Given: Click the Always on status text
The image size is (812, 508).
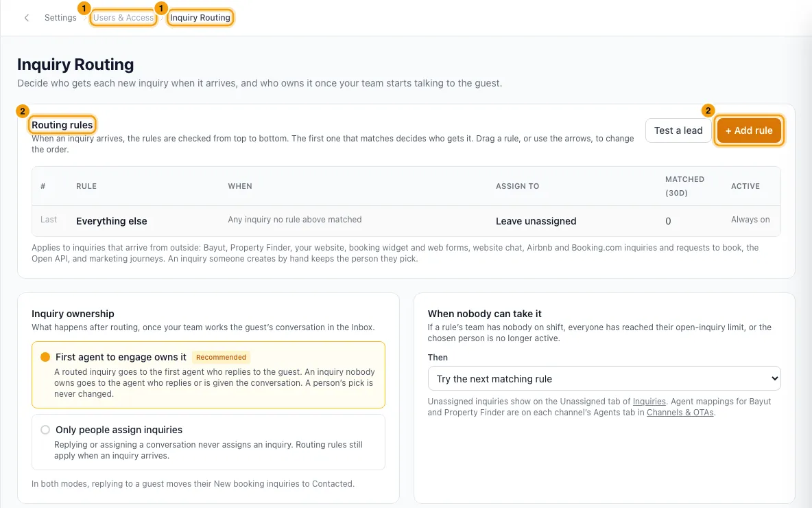Looking at the screenshot, I should click(750, 220).
